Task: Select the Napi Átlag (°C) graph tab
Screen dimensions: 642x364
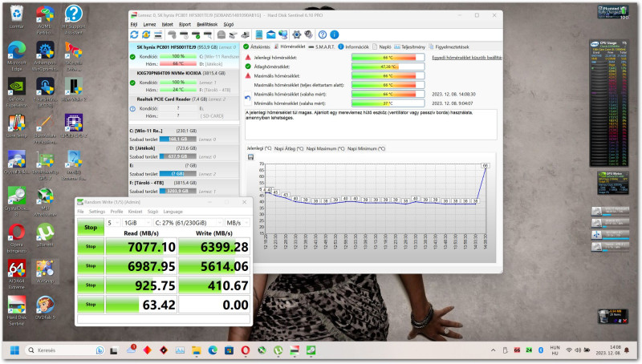Action: click(x=289, y=149)
